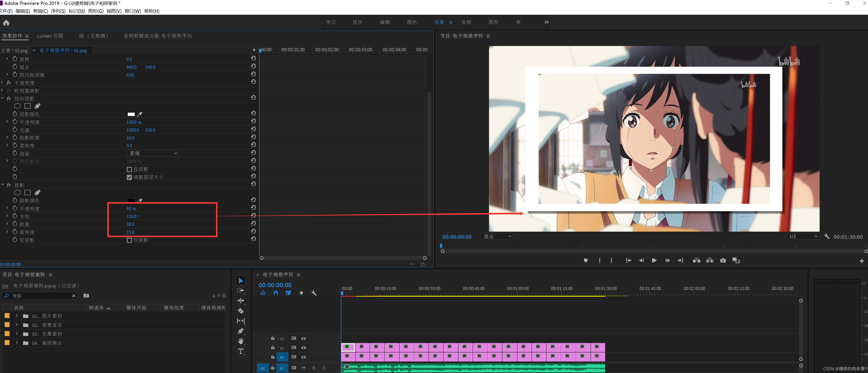This screenshot has width=868, height=373.
Task: Open 序列(S) menu
Action: [58, 11]
